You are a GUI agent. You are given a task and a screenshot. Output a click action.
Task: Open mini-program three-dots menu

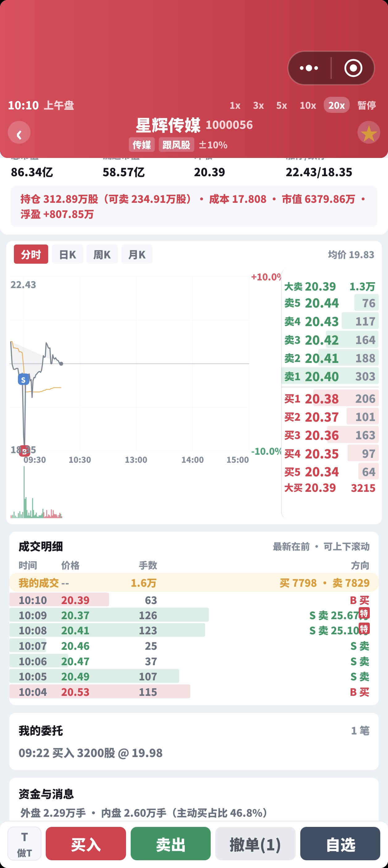click(x=309, y=68)
